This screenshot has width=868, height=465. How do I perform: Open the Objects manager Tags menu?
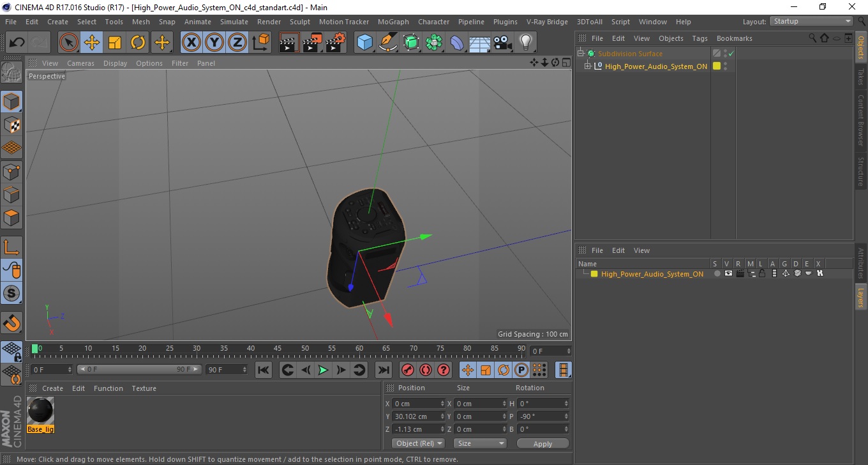click(700, 38)
